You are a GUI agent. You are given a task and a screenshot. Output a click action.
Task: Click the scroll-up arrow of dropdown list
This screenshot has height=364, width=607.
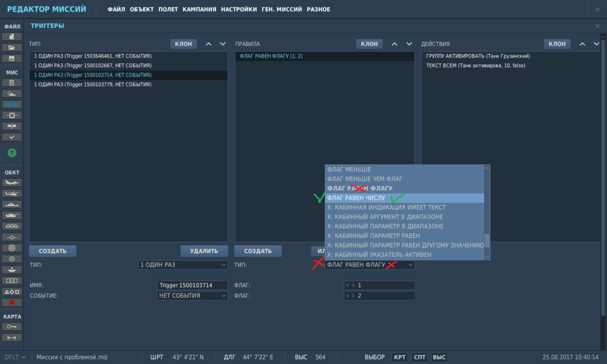coord(487,168)
